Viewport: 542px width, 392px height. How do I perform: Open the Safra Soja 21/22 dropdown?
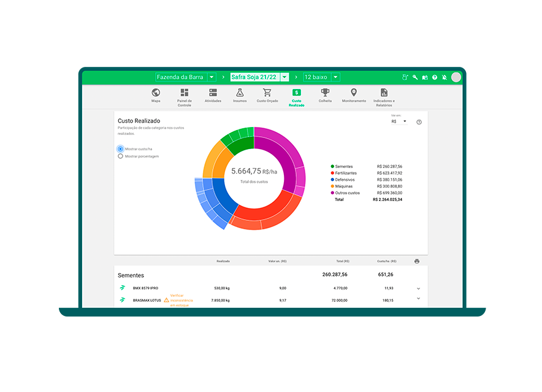point(284,77)
